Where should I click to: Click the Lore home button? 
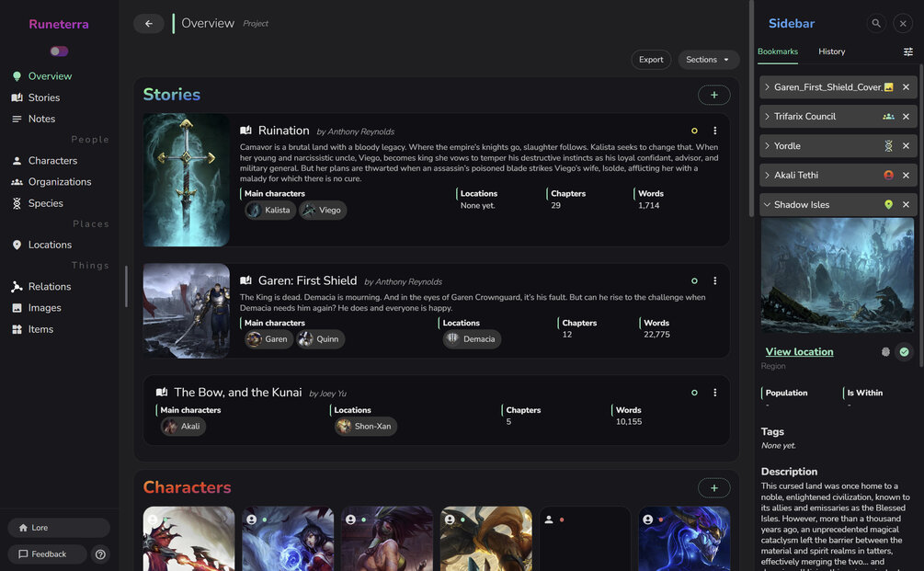tap(59, 528)
